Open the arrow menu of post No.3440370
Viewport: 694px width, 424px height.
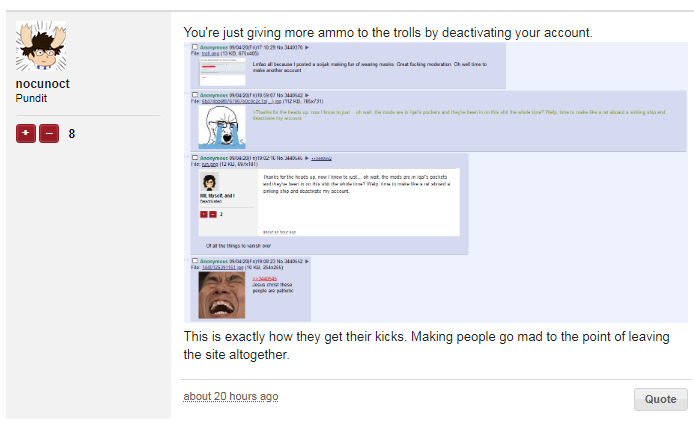(x=307, y=47)
